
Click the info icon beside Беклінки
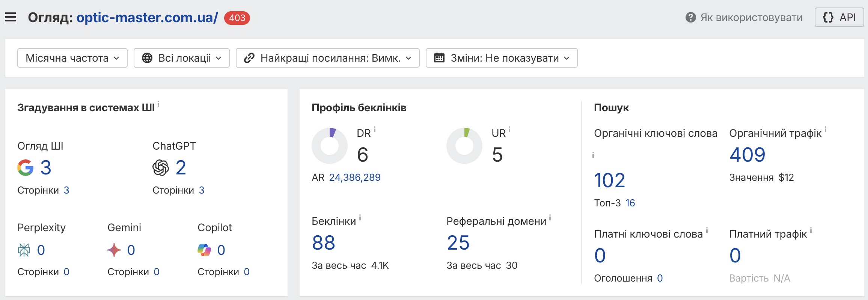coord(360,218)
